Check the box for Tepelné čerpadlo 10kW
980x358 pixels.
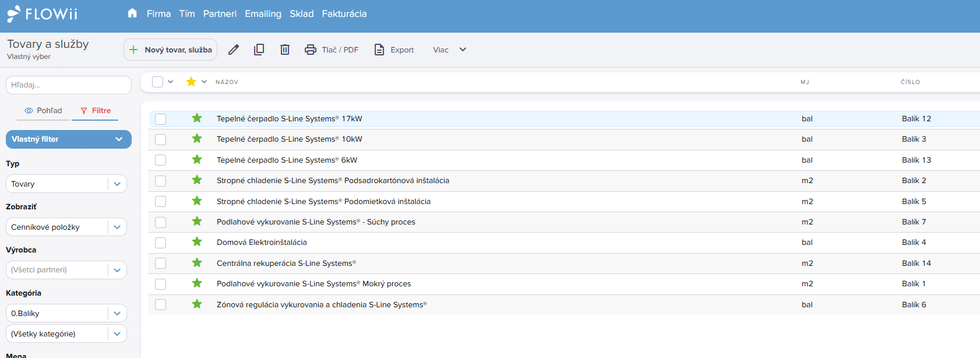click(161, 139)
